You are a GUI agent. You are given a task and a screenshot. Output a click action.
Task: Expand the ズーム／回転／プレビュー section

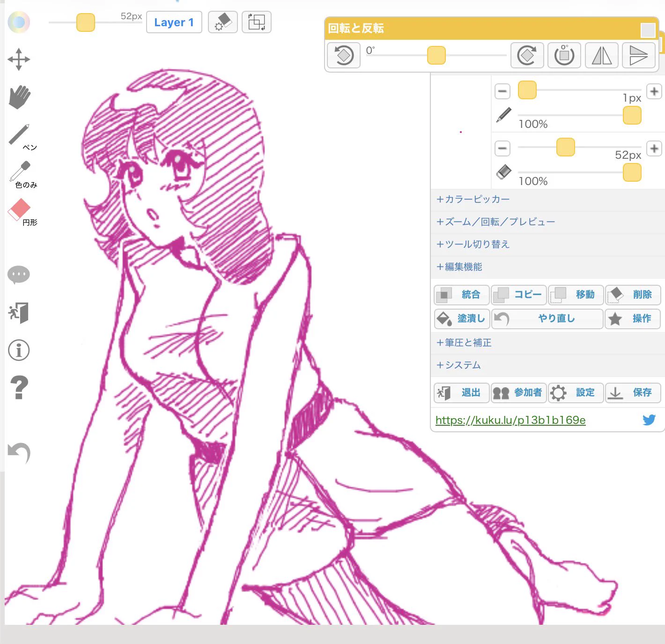click(547, 222)
